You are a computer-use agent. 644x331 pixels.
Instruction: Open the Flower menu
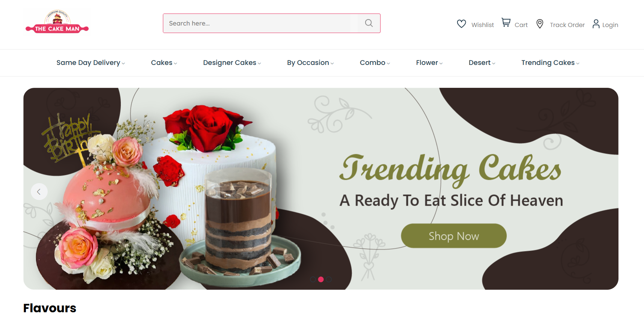tap(429, 63)
